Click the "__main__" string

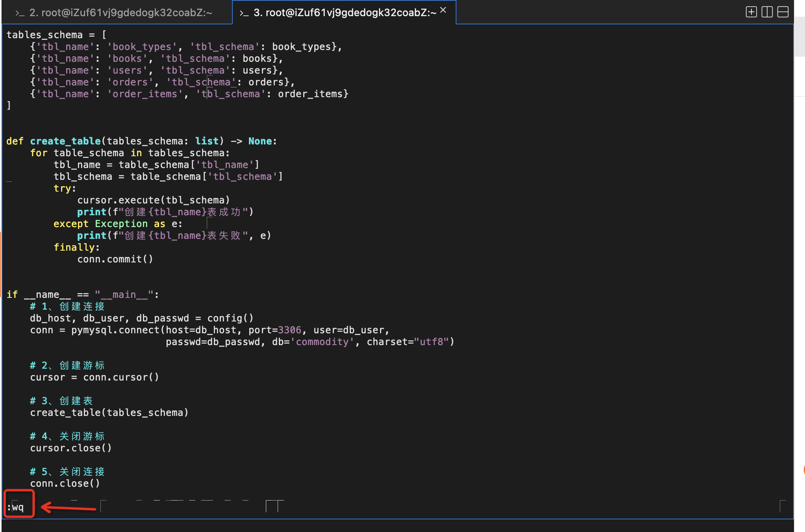(x=124, y=294)
